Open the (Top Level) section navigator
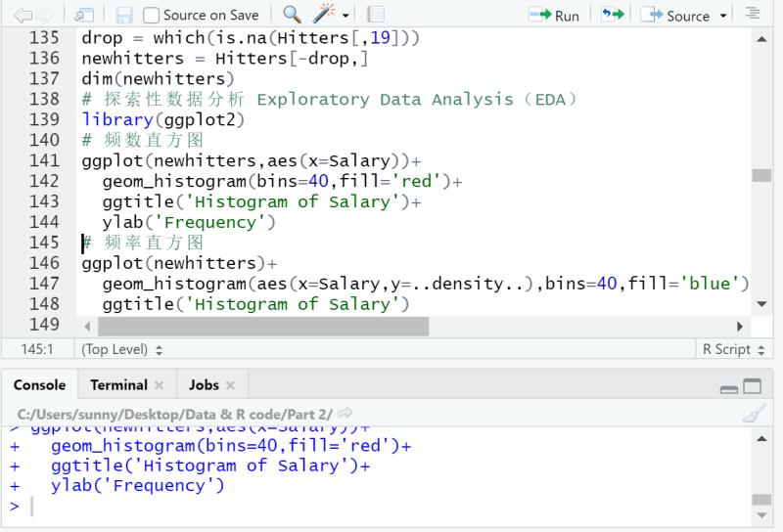The width and height of the screenshot is (783, 532). click(121, 349)
